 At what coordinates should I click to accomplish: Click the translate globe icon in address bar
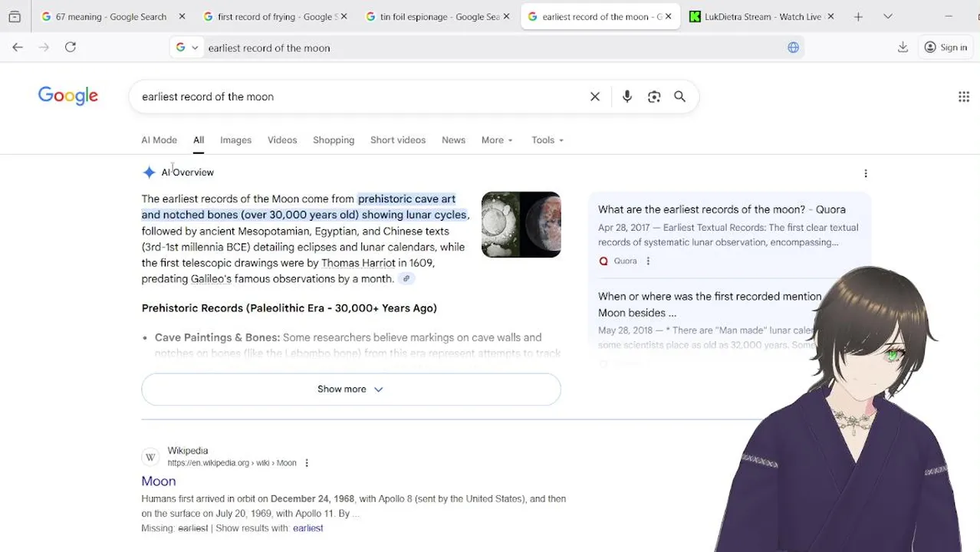tap(793, 48)
